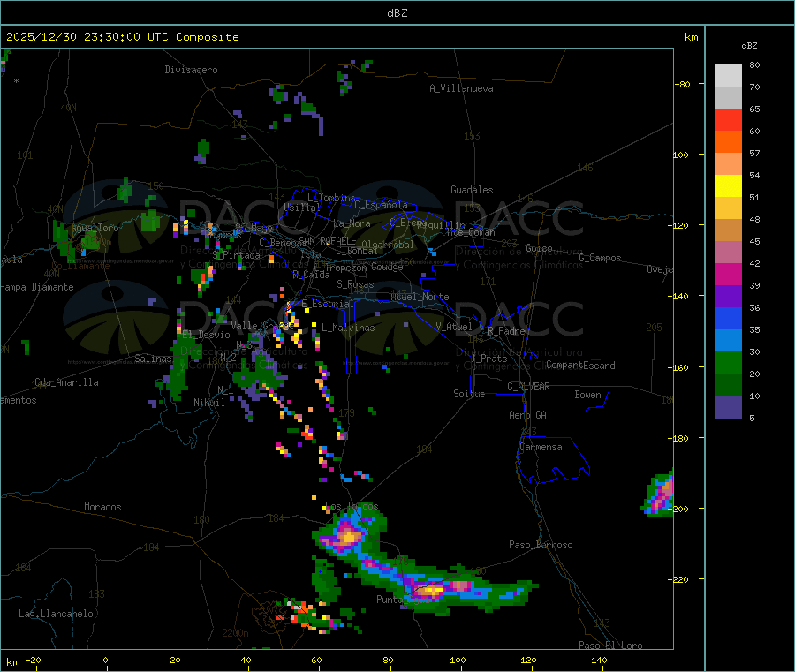Click the magenta 39 dBZ legend swatch
795x672 pixels.
(x=728, y=274)
